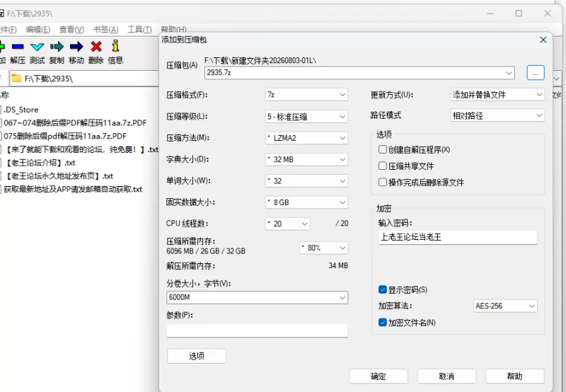This screenshot has height=392, width=566.
Task: Open the 分卷大小 6000M dropdown
Action: 342,298
